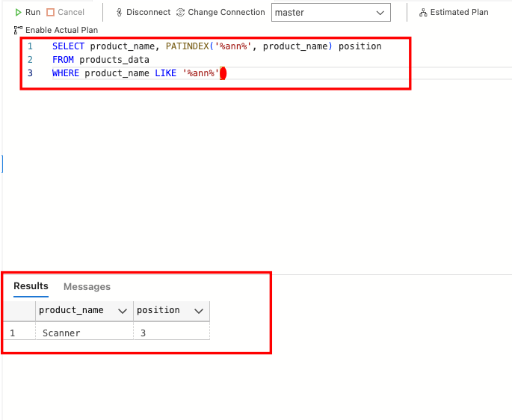Place cursor on PATINDEX function name
512x420 pixels.
click(188, 46)
